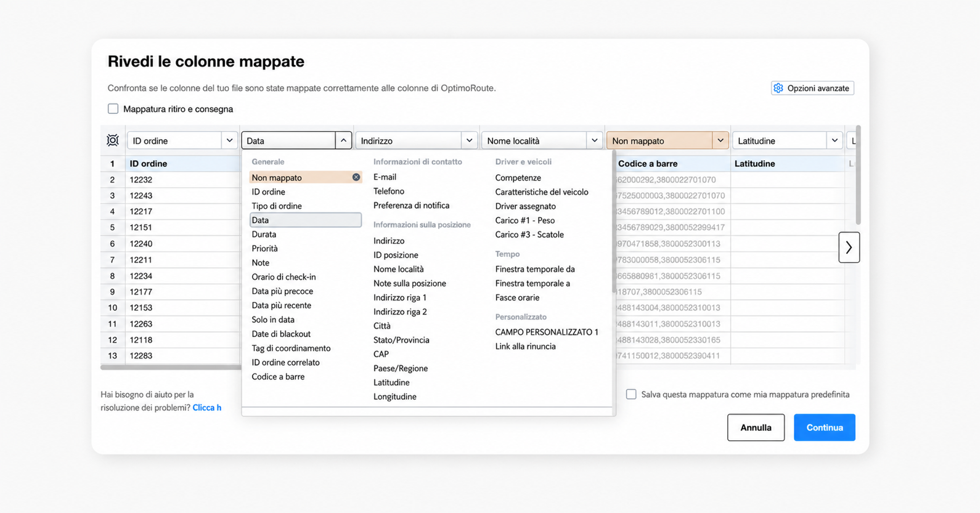Screen dimensions: 980x513
Task: Pick Codice a barre from the list
Action: pos(278,376)
